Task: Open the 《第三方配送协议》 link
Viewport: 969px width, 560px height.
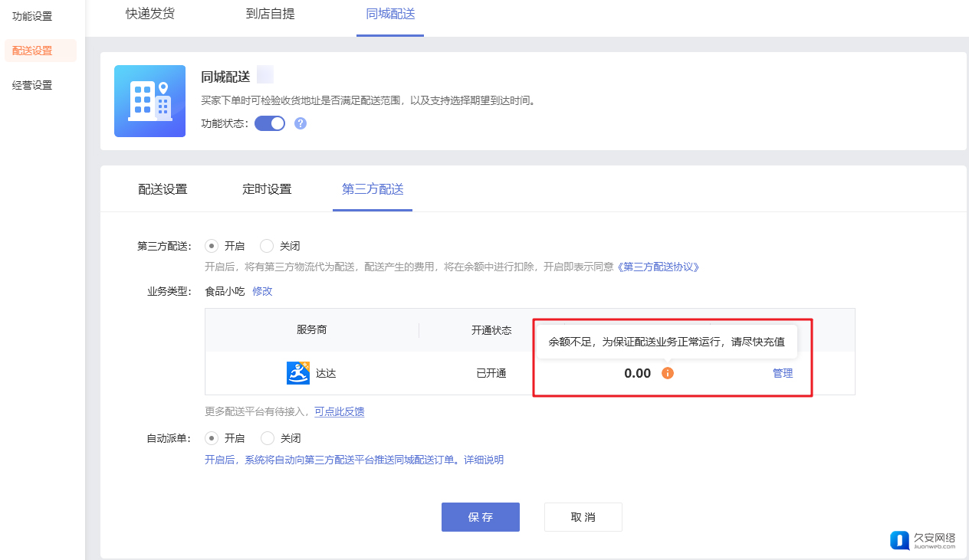Action: pyautogui.click(x=659, y=267)
